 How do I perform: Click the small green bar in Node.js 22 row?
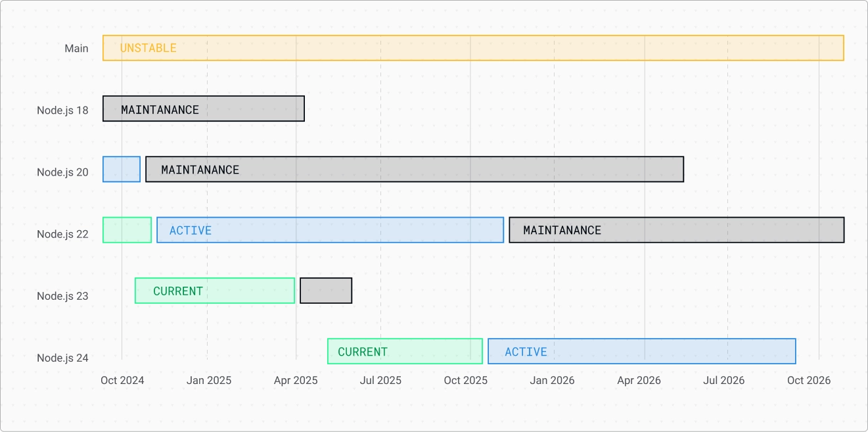coord(127,230)
